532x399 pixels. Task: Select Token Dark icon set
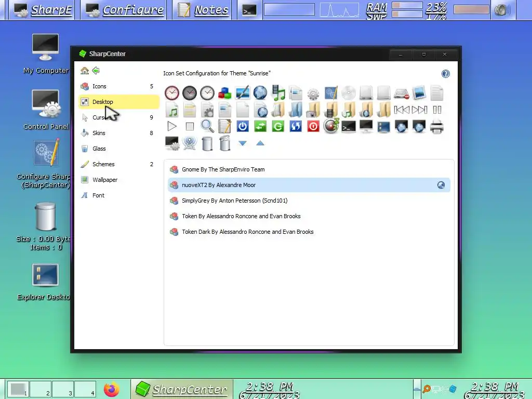coord(309,232)
